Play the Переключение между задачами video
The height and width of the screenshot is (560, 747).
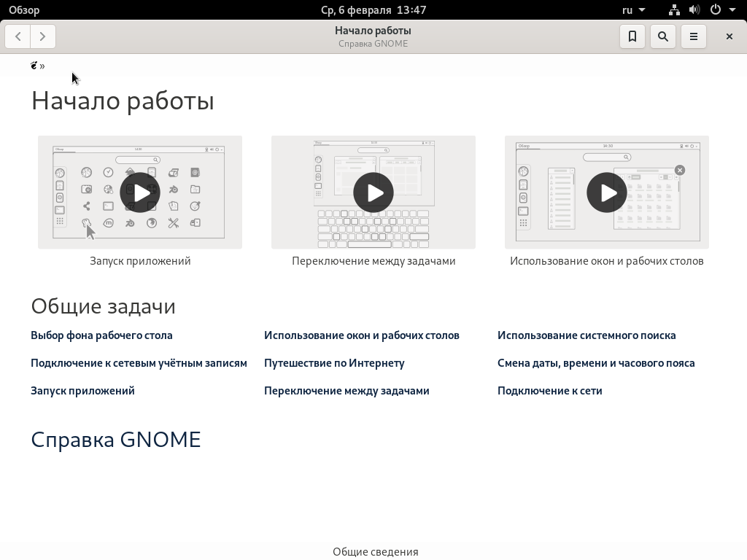373,192
